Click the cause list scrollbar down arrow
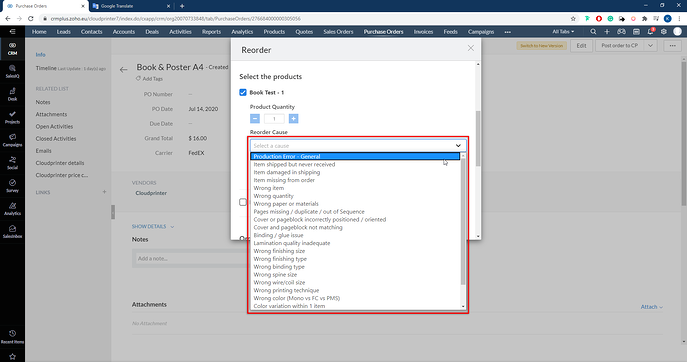687x362 pixels. point(463,306)
